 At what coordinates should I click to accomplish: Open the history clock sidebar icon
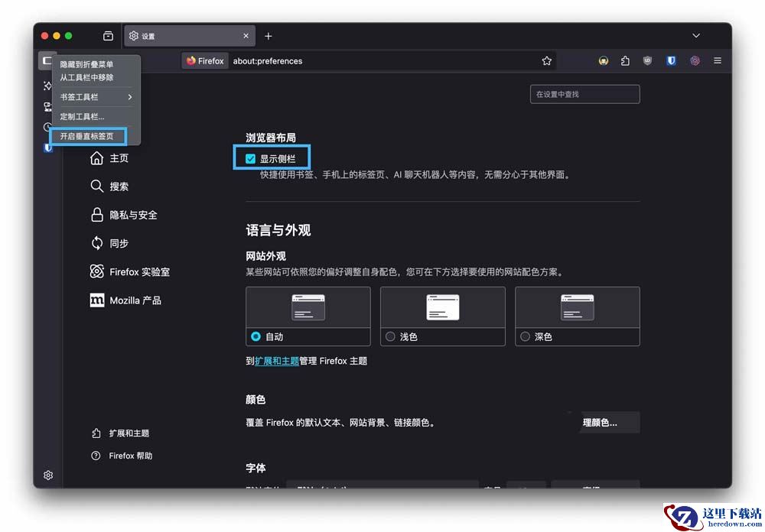click(x=47, y=127)
